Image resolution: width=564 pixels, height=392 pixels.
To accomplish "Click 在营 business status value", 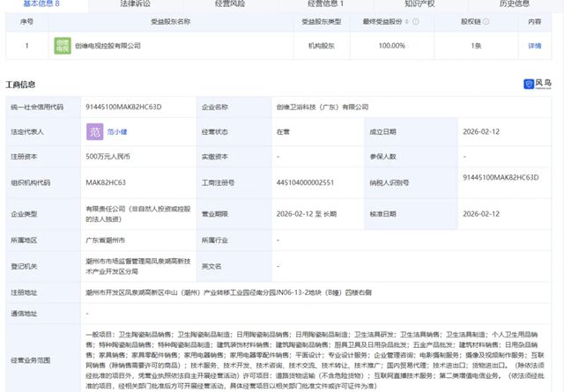I will 283,131.
